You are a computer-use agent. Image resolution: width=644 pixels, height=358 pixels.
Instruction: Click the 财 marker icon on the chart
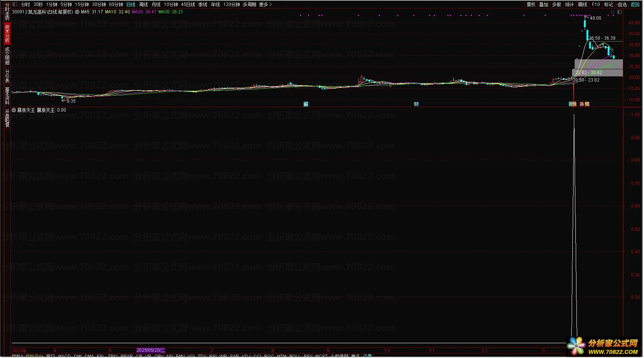[416, 104]
